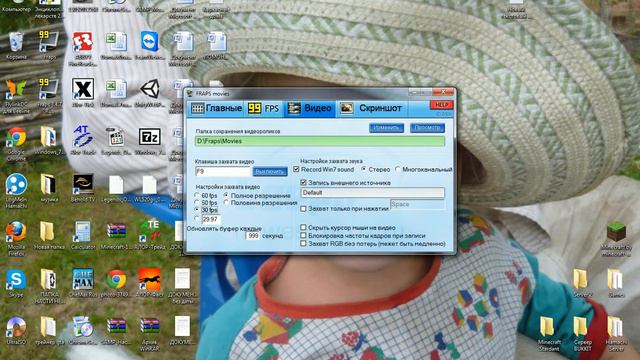640x360 pixels.
Task: Click the Просмотр folder button
Action: click(427, 128)
